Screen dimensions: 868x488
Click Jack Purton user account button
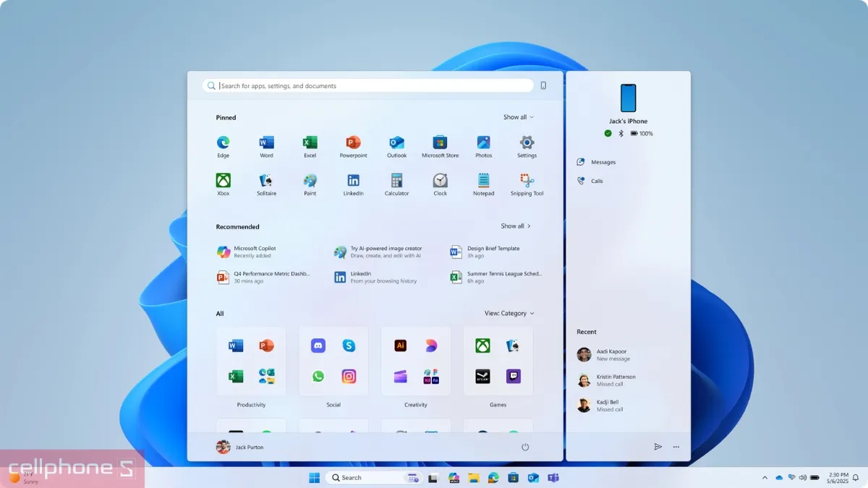coord(240,447)
